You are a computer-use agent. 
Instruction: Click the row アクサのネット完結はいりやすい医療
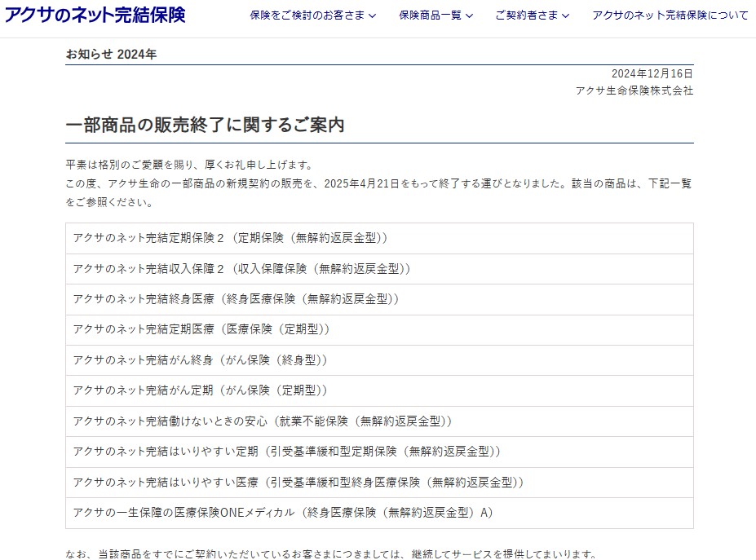point(379,483)
